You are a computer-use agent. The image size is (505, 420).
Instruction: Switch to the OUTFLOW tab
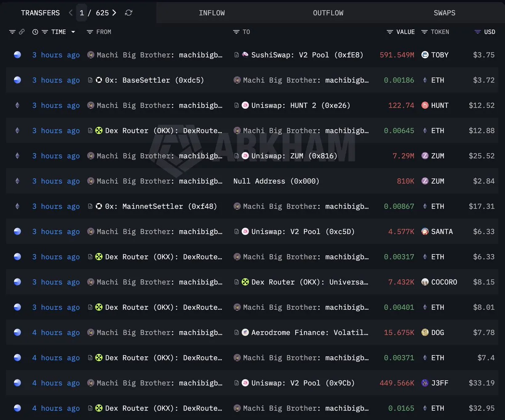(328, 13)
